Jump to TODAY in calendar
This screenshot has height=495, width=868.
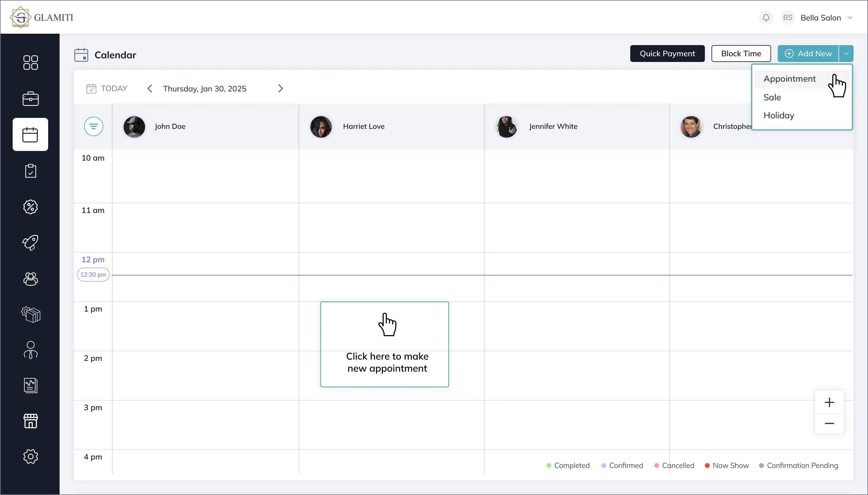click(107, 89)
